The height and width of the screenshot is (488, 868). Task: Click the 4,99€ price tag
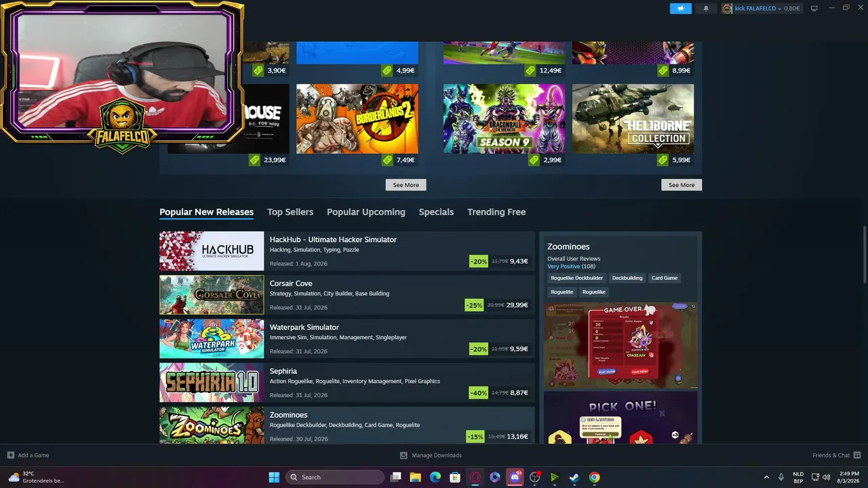[x=398, y=70]
